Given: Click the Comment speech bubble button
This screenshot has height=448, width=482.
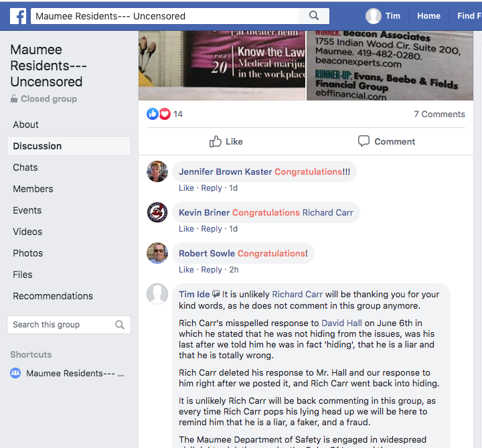Looking at the screenshot, I should 386,141.
